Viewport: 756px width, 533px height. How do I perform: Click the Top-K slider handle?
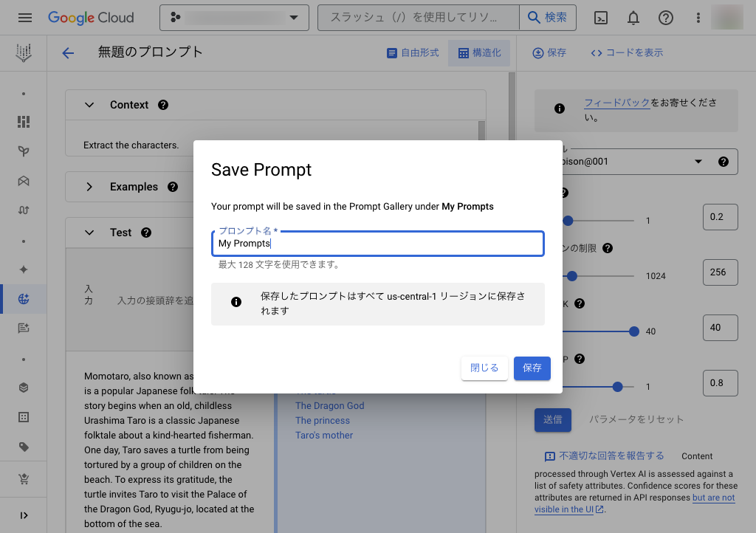634,331
